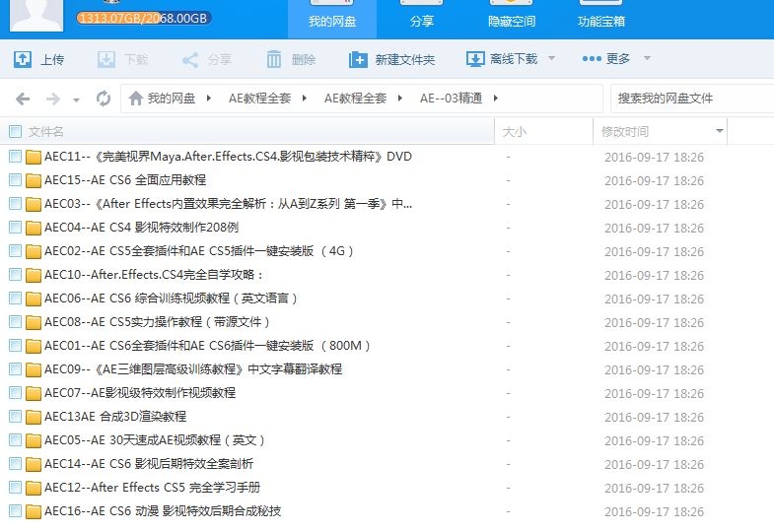Click the upload (上传) icon

tap(23, 60)
